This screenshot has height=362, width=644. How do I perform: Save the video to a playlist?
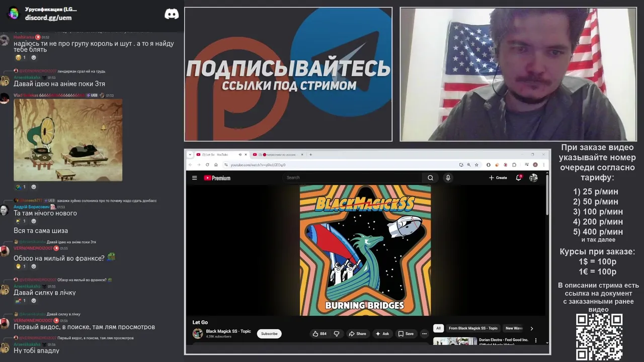point(406,333)
